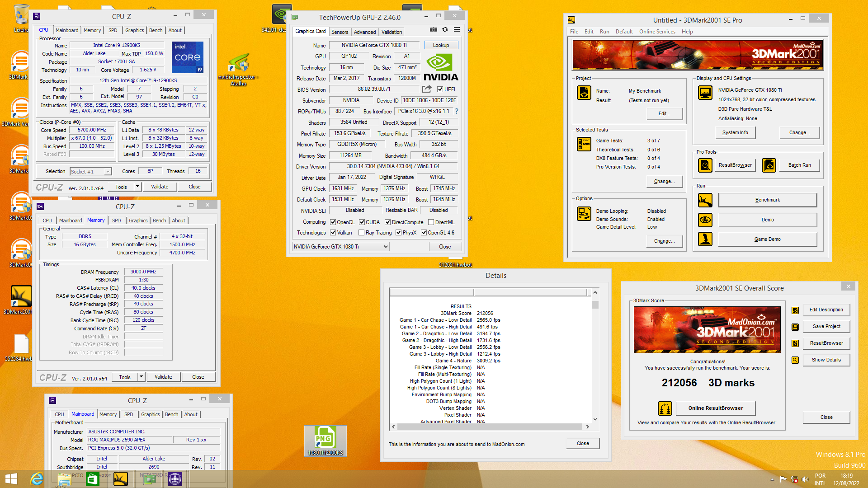This screenshot has width=868, height=488.
Task: Click POR INTL language indicator
Action: [x=820, y=479]
